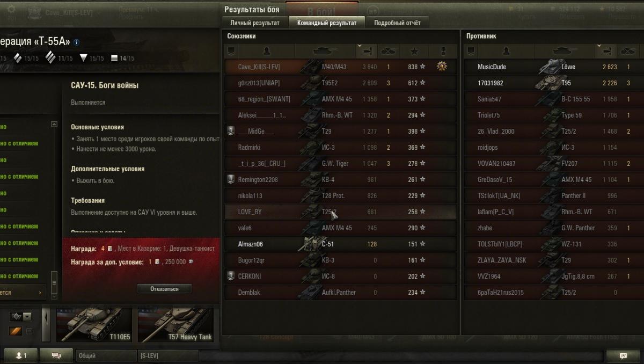The height and width of the screenshot is (364, 644).
Task: Sort allies by experience star column
Action: coord(414,52)
